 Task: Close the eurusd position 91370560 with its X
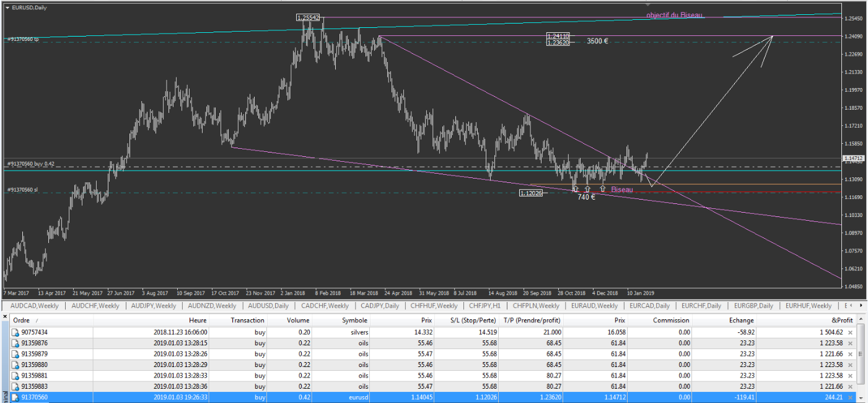coord(850,397)
